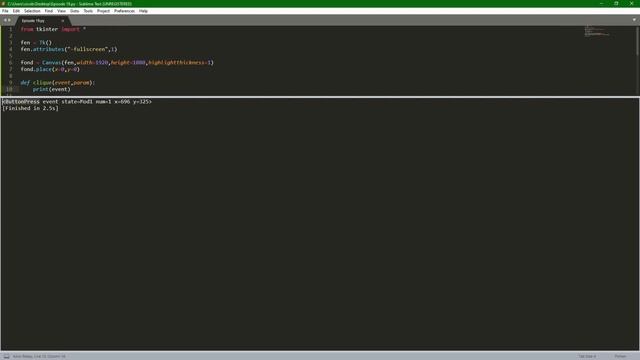The image size is (640, 360).
Task: Open the Edit menu
Action: [x=16, y=11]
